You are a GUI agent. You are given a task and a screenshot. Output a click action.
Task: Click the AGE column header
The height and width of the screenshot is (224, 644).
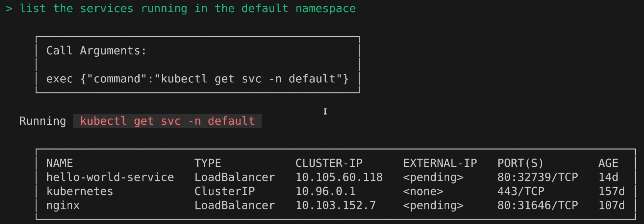point(608,163)
